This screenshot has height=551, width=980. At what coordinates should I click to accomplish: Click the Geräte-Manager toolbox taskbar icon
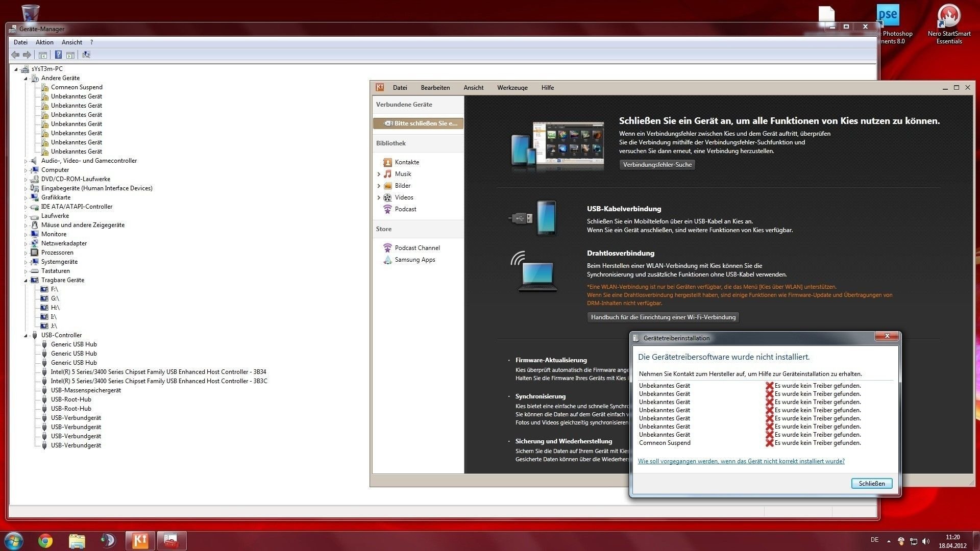(x=171, y=541)
